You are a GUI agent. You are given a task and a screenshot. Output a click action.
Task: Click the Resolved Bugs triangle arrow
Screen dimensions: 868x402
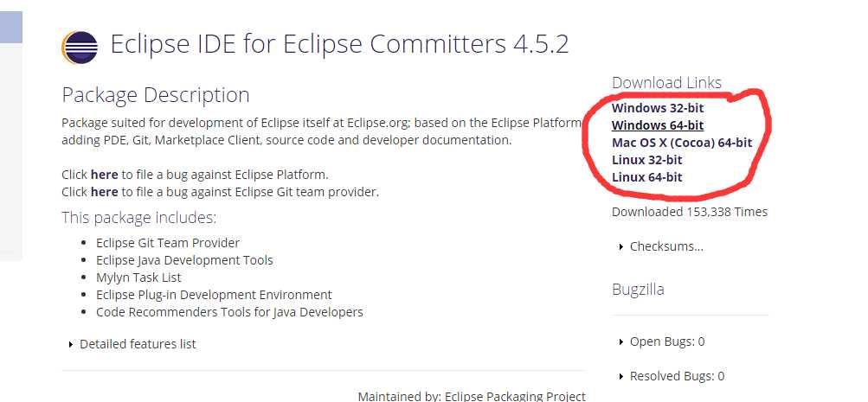coord(621,377)
